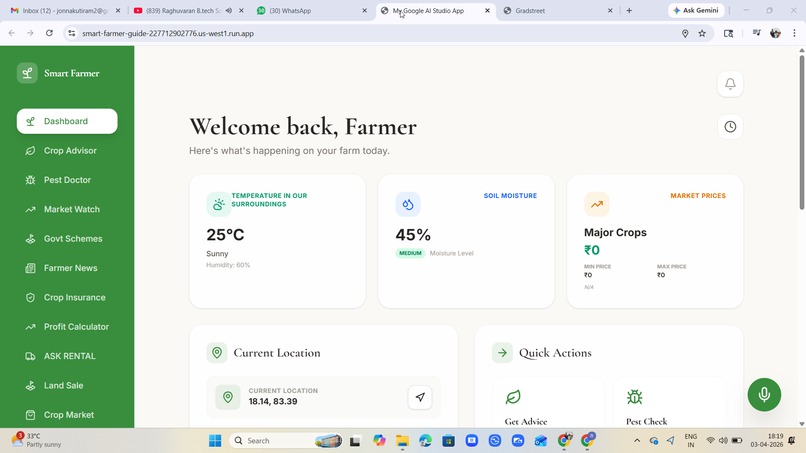Click the market prices trend icon
806x453 pixels.
click(596, 204)
